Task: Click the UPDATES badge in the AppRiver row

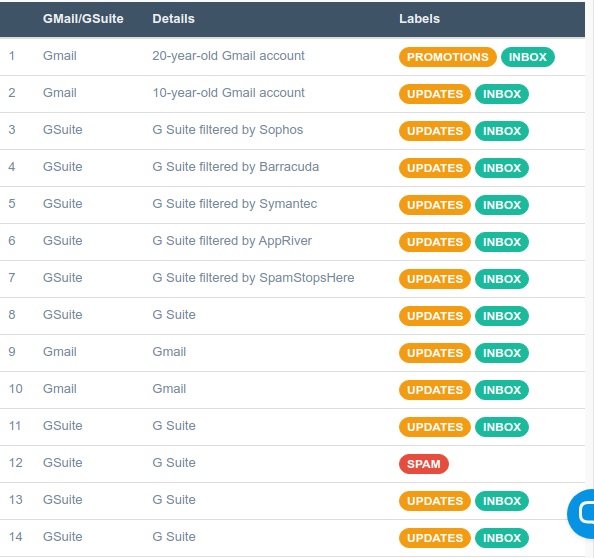Action: tap(435, 242)
